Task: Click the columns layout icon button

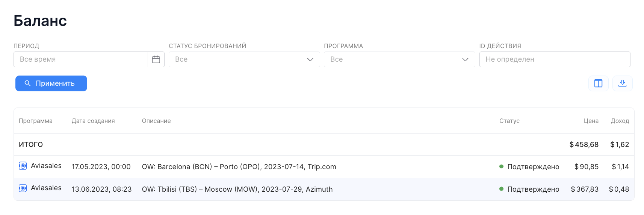Action: pos(598,83)
